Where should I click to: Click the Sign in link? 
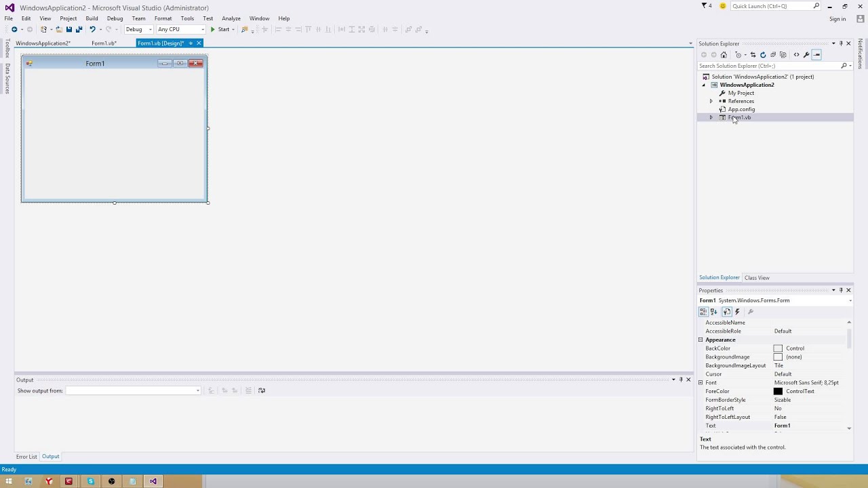point(837,19)
